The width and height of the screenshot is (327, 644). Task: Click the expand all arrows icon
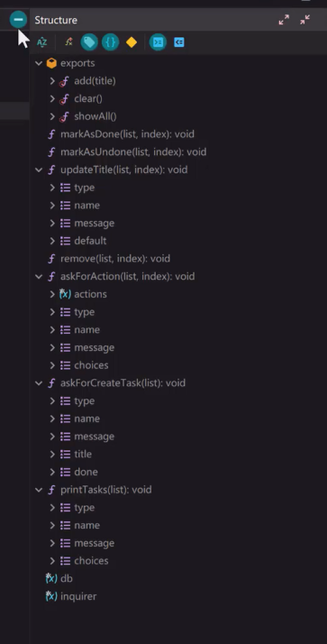point(284,20)
